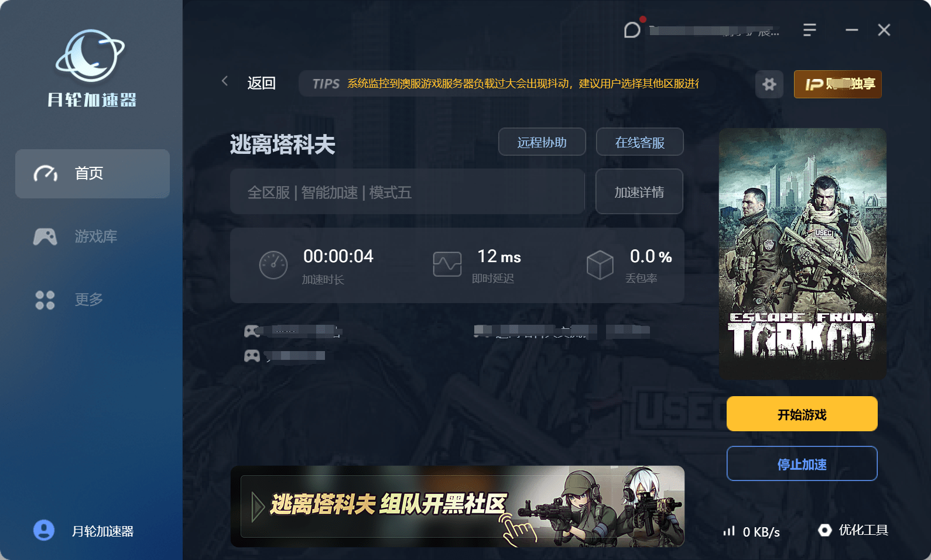Open the region and mode selector 全区服
The image size is (931, 560).
pyautogui.click(x=408, y=192)
